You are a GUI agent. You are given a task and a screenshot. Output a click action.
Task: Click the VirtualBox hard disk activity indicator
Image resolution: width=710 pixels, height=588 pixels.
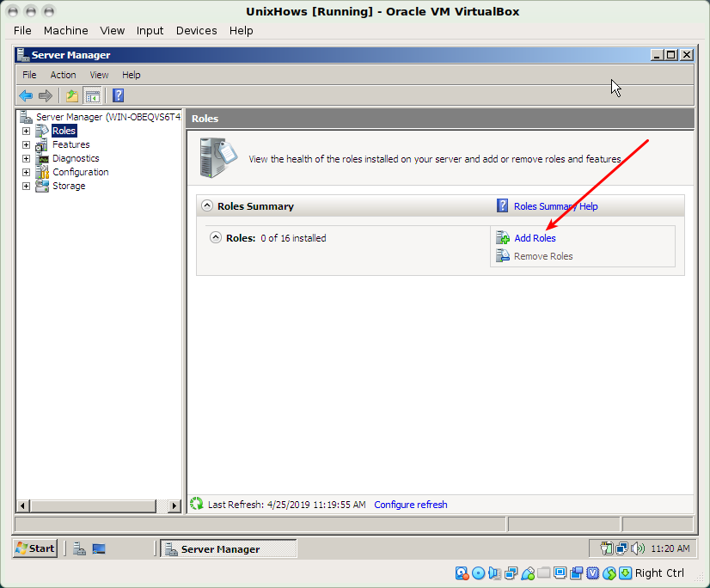tap(462, 573)
